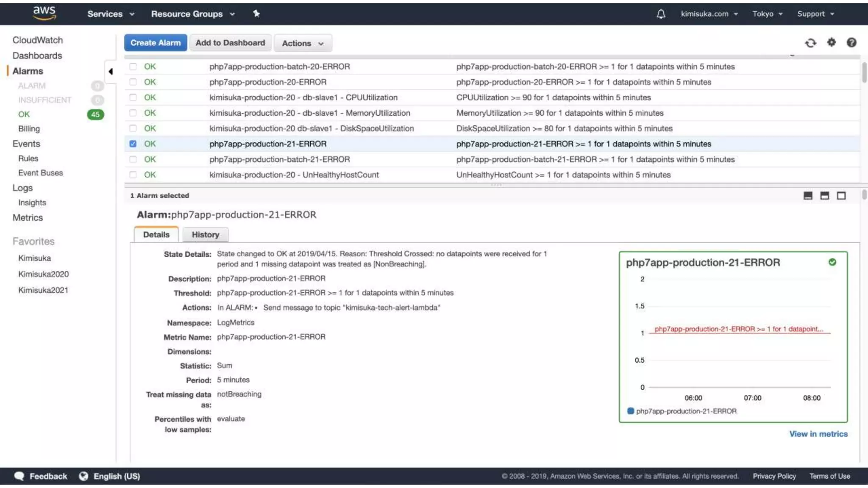
Task: Click the Create Alarm button
Action: point(155,43)
